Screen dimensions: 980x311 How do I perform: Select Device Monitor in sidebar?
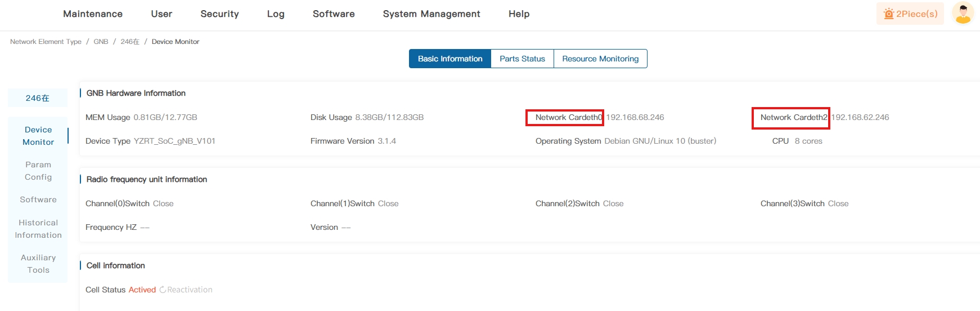pyautogui.click(x=38, y=136)
